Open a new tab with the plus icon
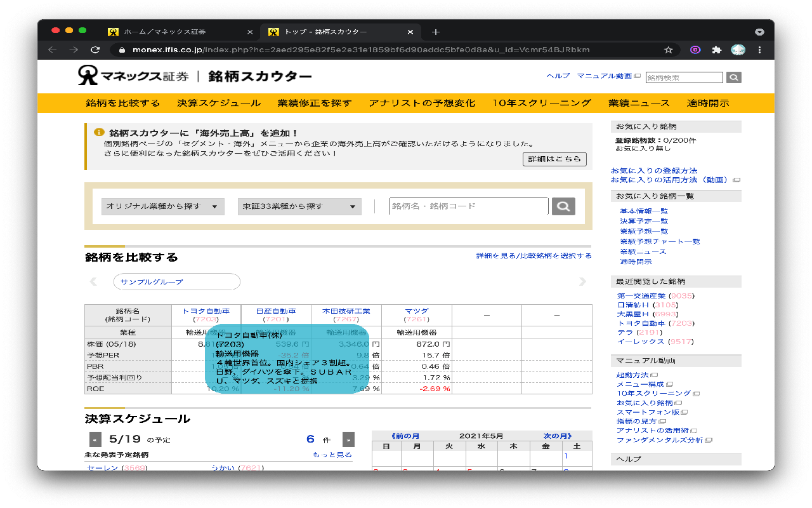812x508 pixels. 435,32
